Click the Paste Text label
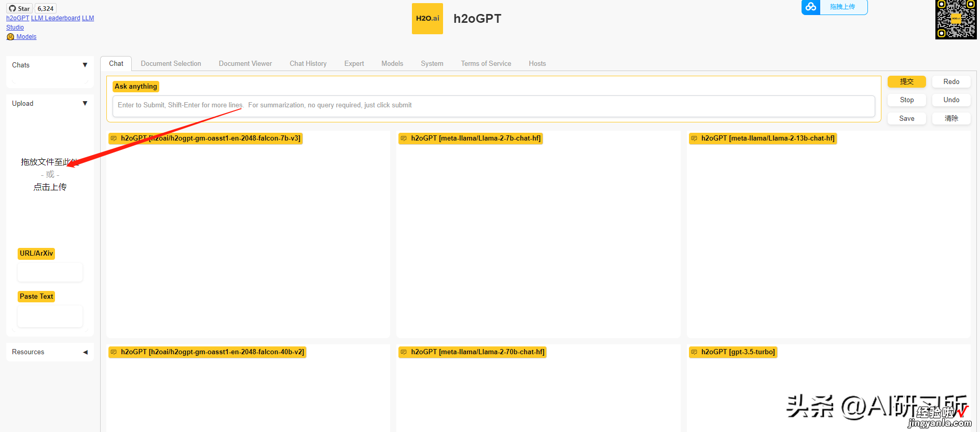Image resolution: width=980 pixels, height=432 pixels. [x=36, y=297]
